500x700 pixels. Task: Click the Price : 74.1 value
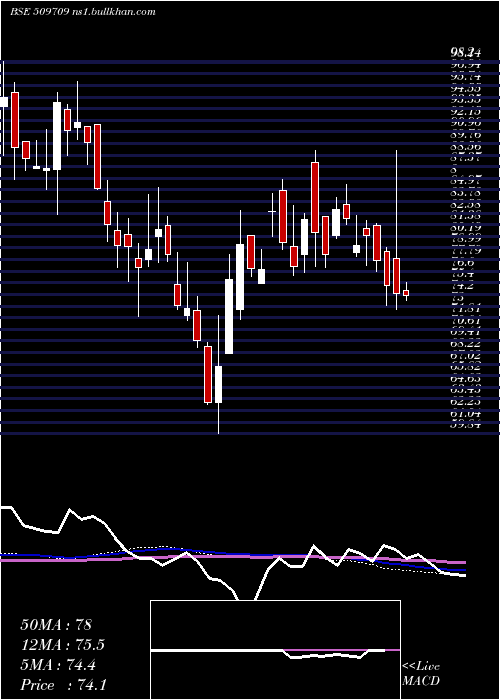click(x=63, y=685)
